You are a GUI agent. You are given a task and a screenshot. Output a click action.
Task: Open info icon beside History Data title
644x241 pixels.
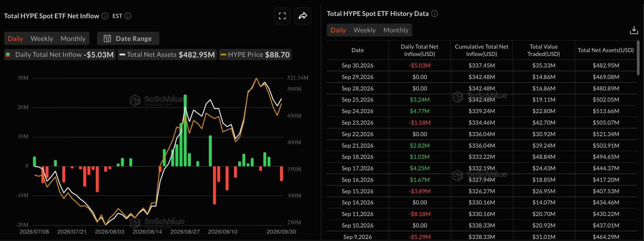434,14
